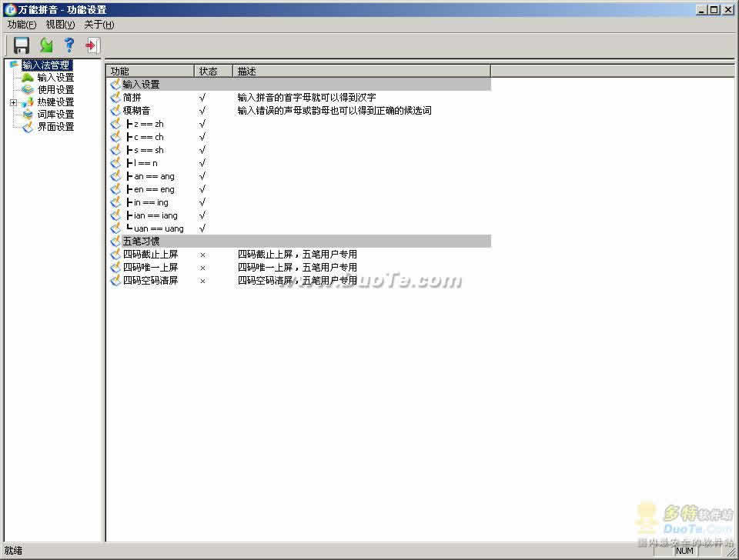Image resolution: width=739 pixels, height=560 pixels.
Task: Toggle the 模糊音 status checkmark
Action: (x=202, y=111)
